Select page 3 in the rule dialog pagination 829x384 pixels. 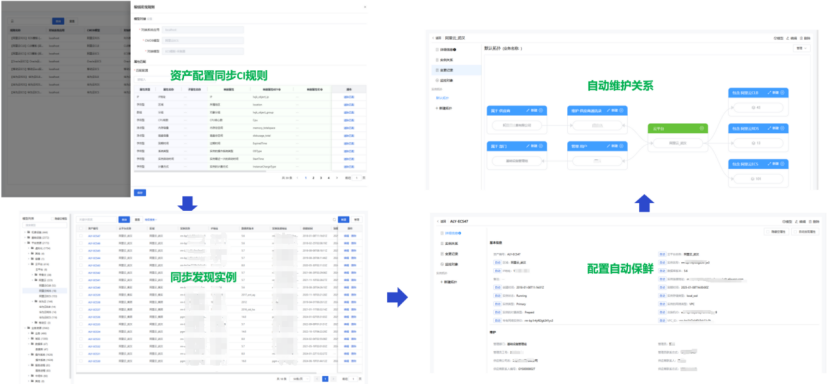pyautogui.click(x=321, y=178)
